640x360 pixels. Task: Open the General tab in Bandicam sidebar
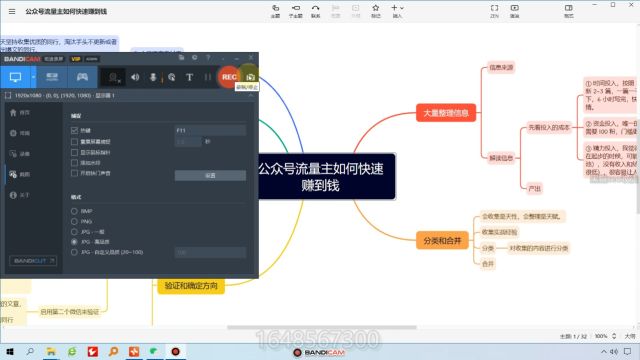[20, 133]
